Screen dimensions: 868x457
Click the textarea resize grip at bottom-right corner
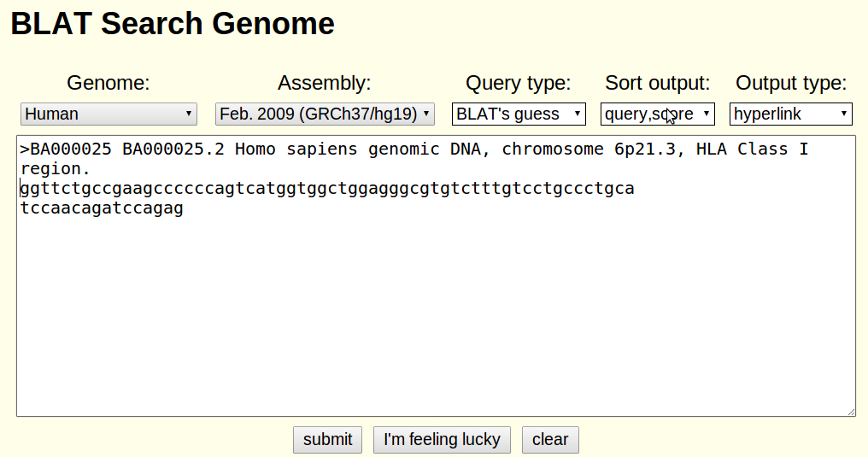[851, 412]
